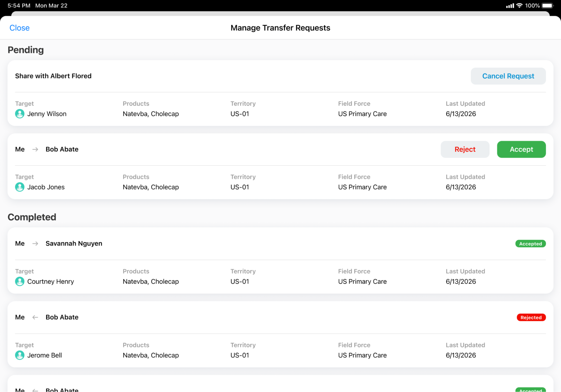The height and width of the screenshot is (392, 561).
Task: Click the Rejected badge on Bob Abate's card
Action: coord(531,317)
